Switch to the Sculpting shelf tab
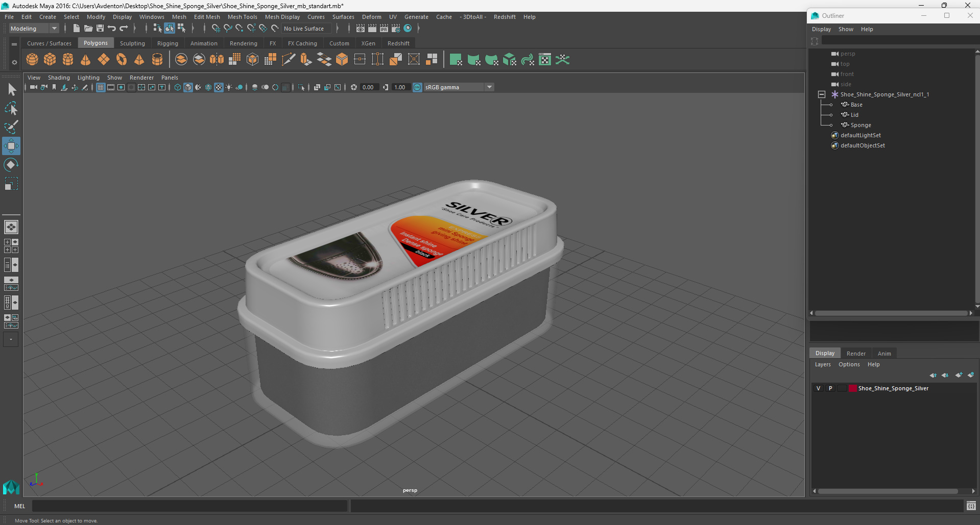Screen dimensions: 980x525 (132, 43)
